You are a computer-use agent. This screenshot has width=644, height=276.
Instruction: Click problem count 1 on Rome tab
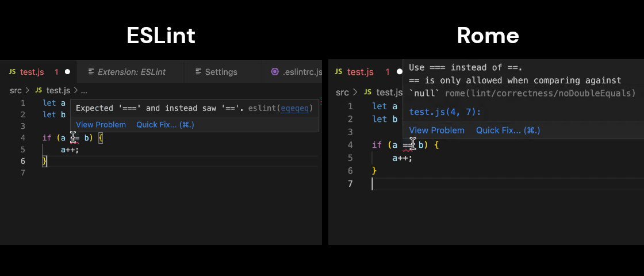pos(388,72)
